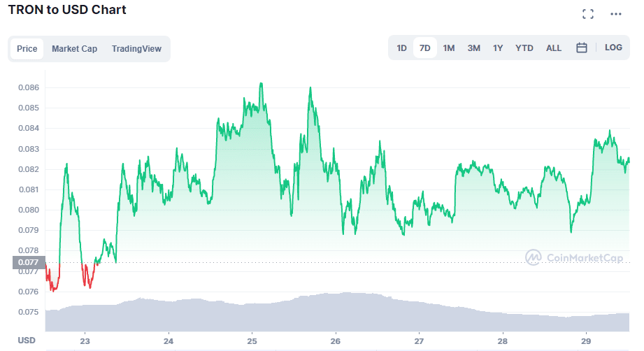The width and height of the screenshot is (644, 351).
Task: Open the fullscreen chart view icon
Action: coord(588,14)
